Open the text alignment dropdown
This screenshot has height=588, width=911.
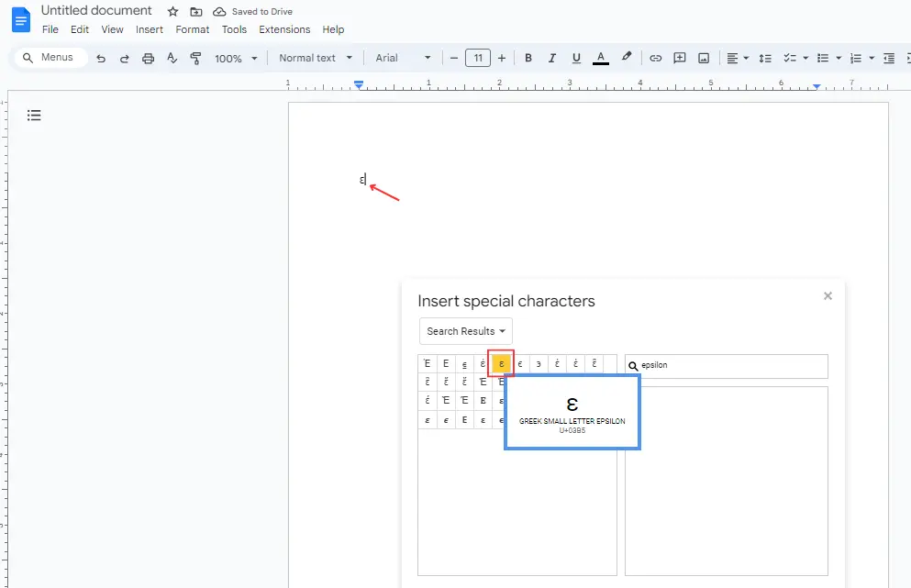click(738, 58)
